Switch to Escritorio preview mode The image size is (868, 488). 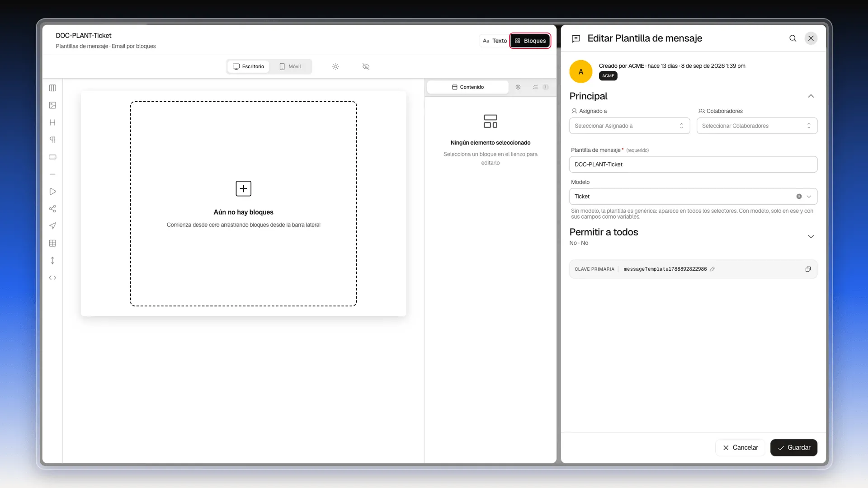[249, 66]
